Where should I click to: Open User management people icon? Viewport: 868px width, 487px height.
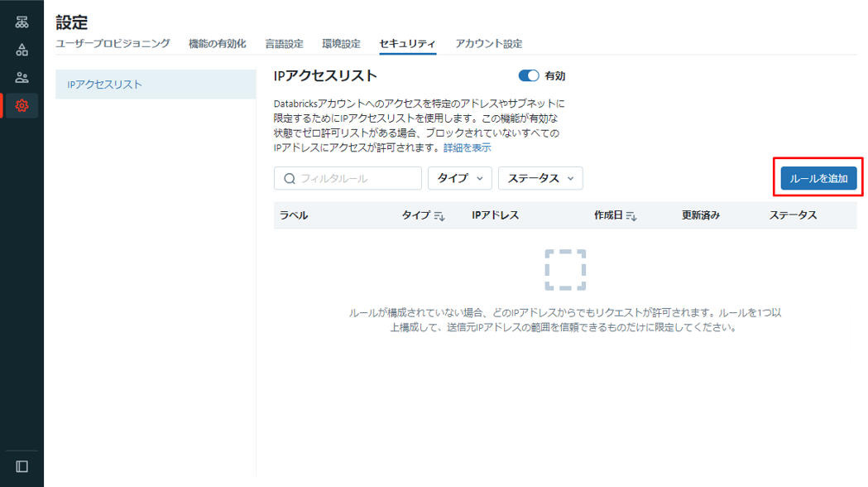[x=22, y=78]
